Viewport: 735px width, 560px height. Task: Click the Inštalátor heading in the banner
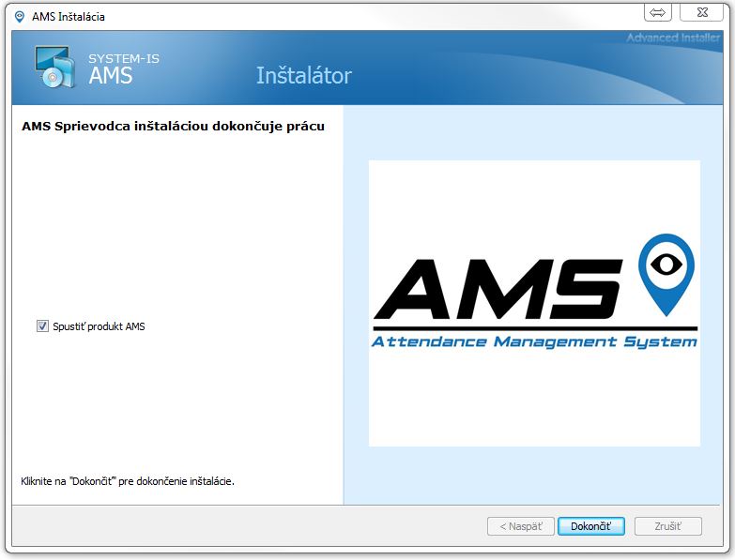coord(304,76)
